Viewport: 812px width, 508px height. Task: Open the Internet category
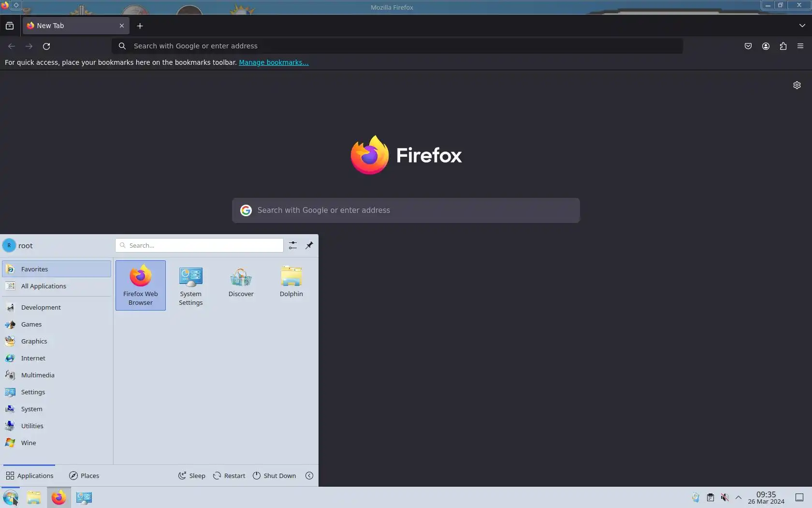57,358
